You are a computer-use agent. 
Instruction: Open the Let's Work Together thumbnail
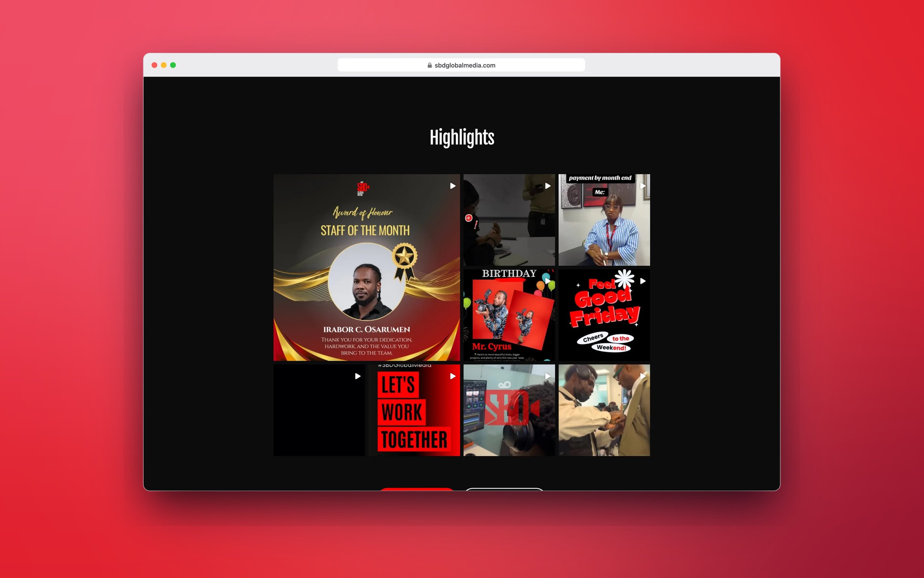tap(414, 410)
